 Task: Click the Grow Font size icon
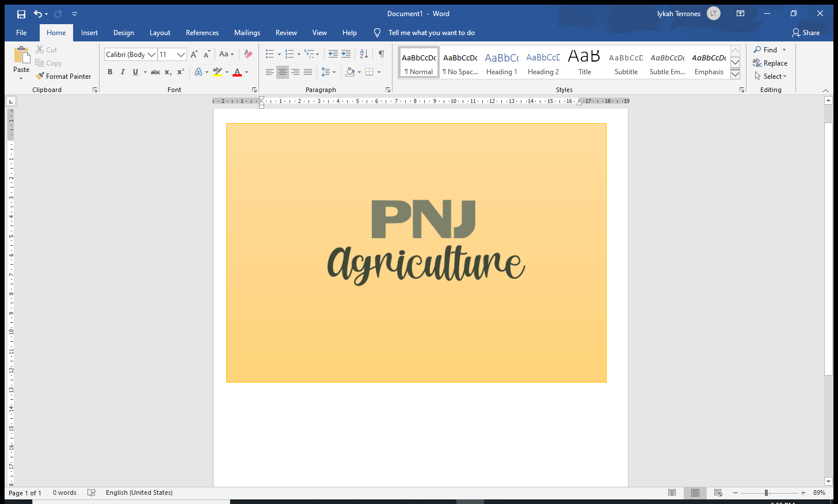(x=194, y=54)
